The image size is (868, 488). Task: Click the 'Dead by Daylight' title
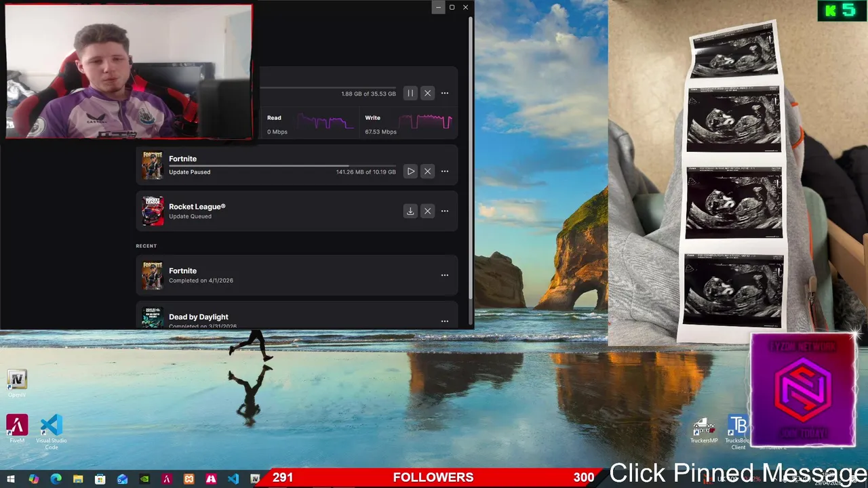pyautogui.click(x=198, y=317)
